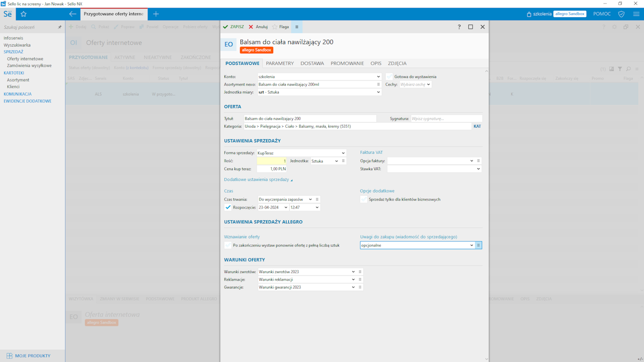Open a new tab with the plus icon
Screen dimensions: 644x362
[x=156, y=14]
